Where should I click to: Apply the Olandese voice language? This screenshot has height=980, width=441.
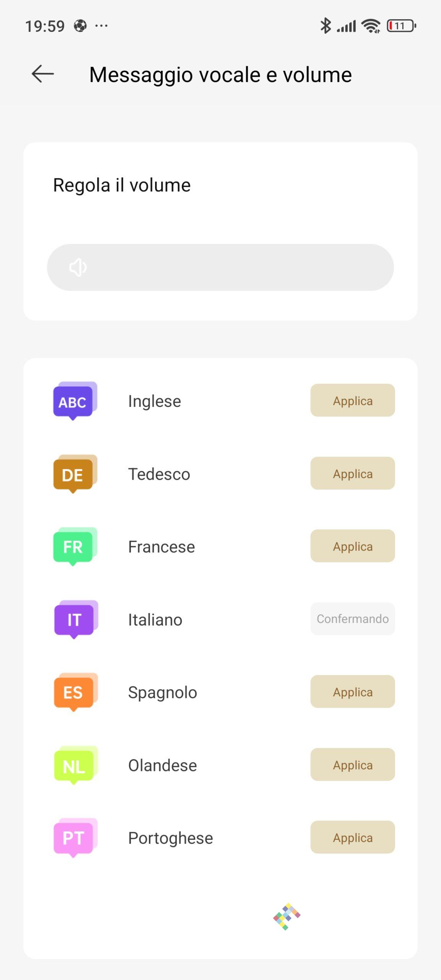coord(352,764)
